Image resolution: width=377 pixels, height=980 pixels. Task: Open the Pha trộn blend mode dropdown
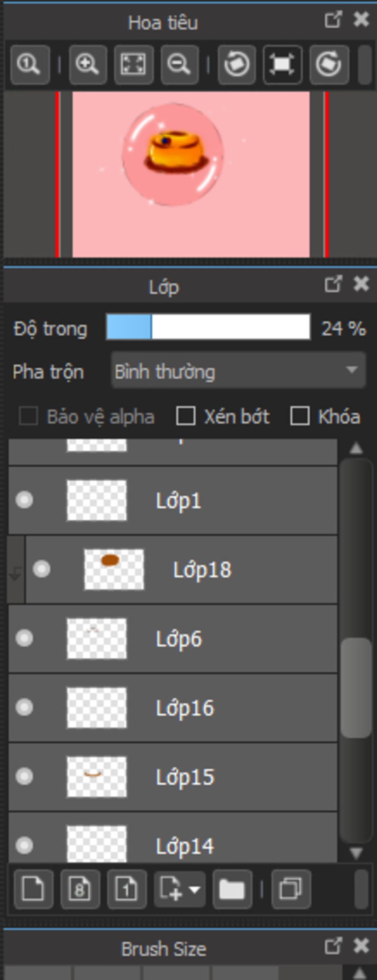coord(239,371)
